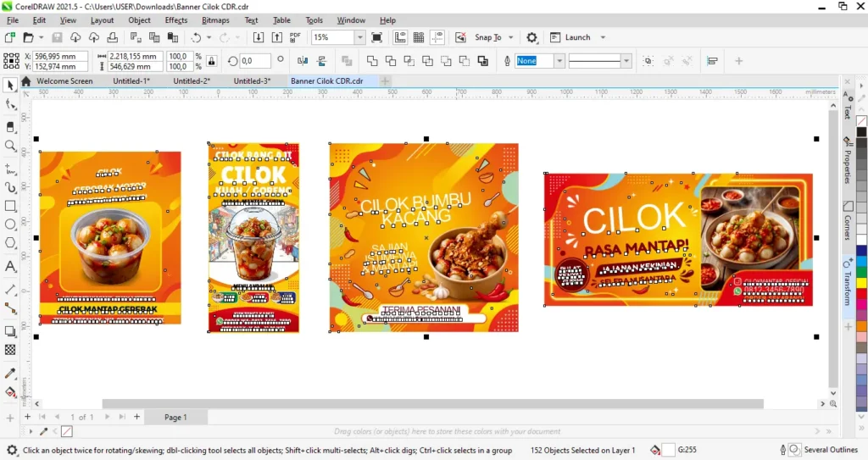Open the outline width None dropdown
This screenshot has width=868, height=460.
point(559,61)
